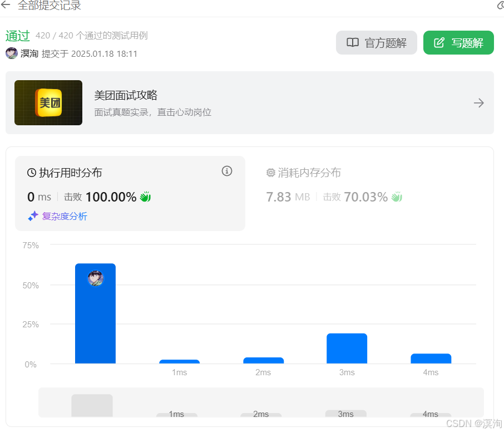Click the green 通过 status text
Screen dimensions: 504x432
(18, 36)
